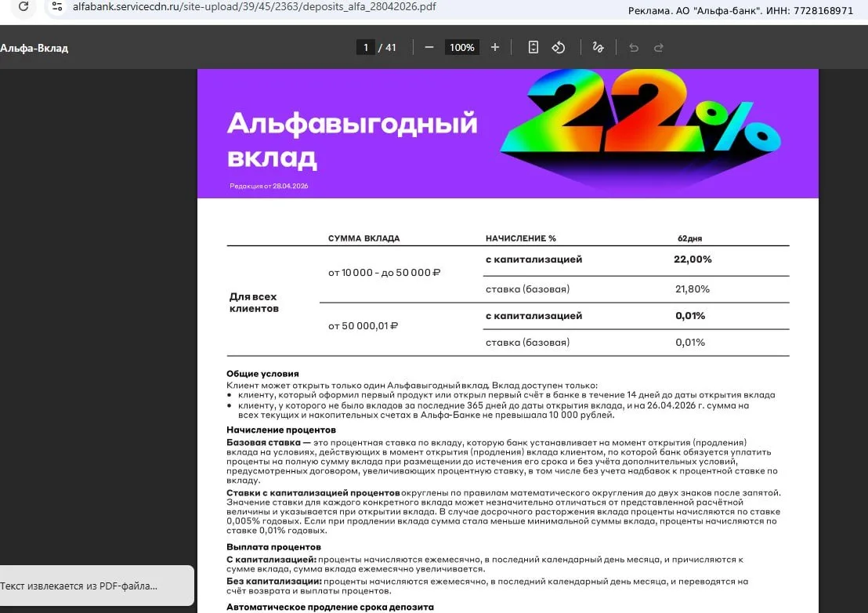Click Редакция от 28.04.2026 text
Viewport: 868px width, 613px height.
(x=269, y=186)
